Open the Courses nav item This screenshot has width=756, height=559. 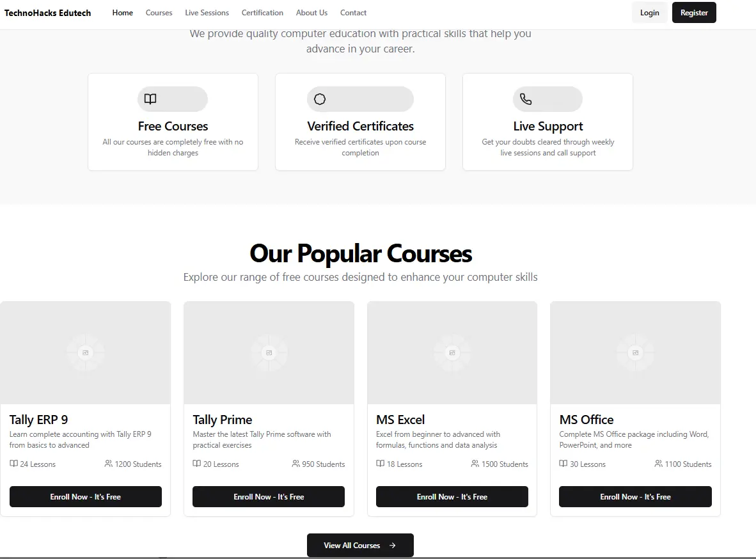(159, 13)
